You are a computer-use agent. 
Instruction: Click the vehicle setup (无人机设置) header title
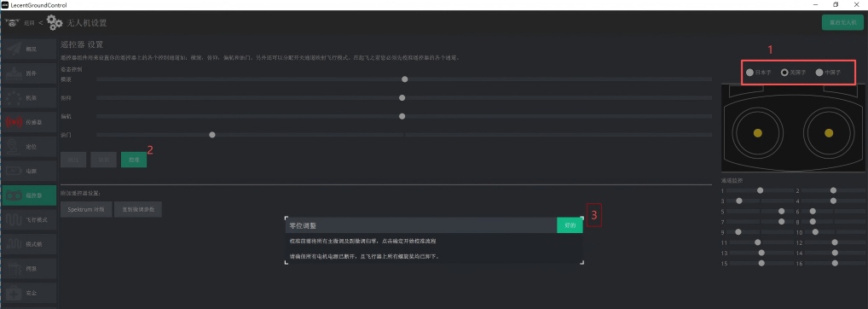(x=86, y=23)
